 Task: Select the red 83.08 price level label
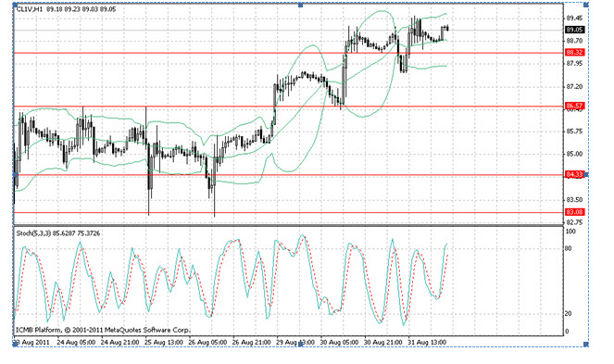tap(574, 212)
